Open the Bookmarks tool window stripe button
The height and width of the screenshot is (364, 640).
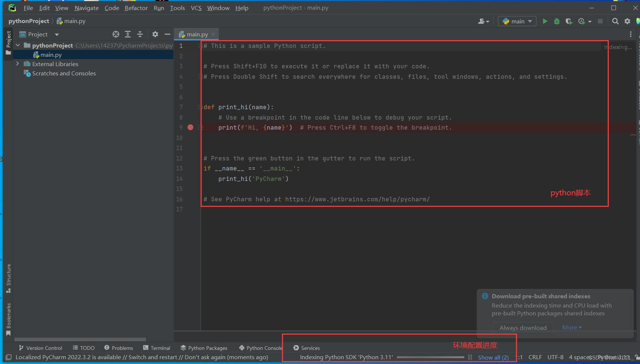coord(9,319)
